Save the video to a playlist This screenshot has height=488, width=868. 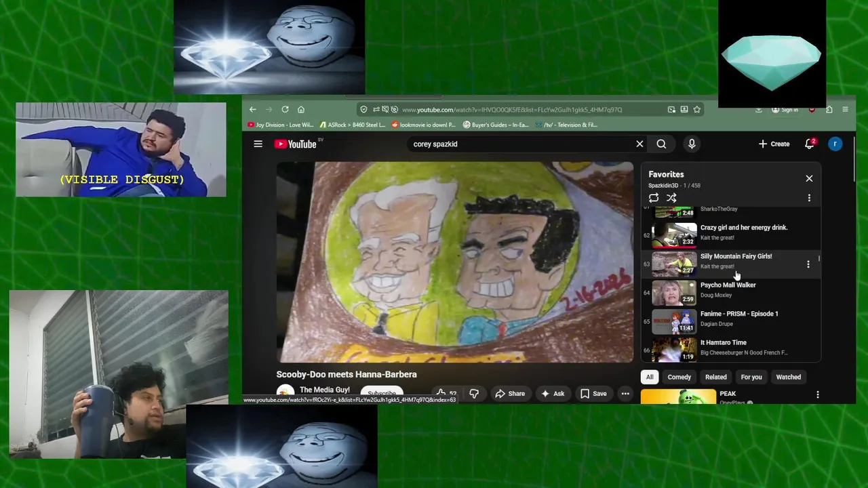593,393
